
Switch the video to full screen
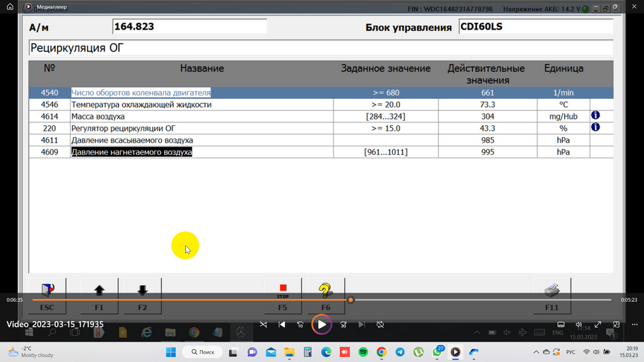coord(598,325)
